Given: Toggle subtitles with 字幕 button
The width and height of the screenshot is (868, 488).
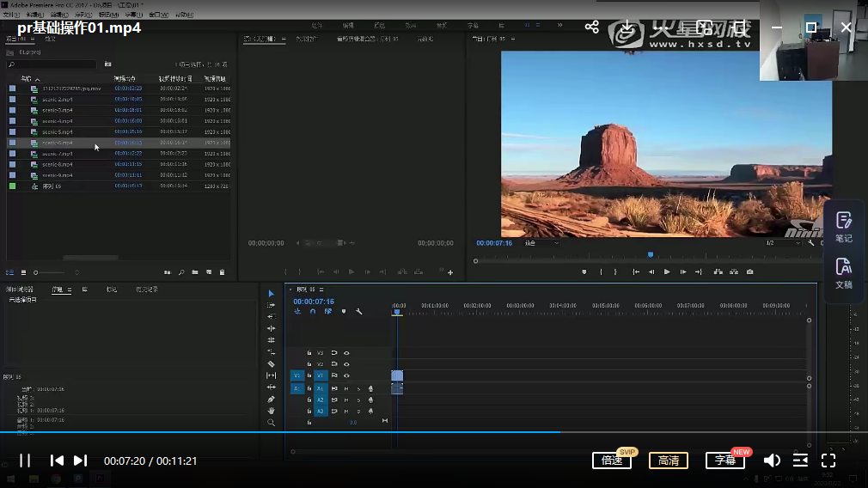Looking at the screenshot, I should 725,461.
